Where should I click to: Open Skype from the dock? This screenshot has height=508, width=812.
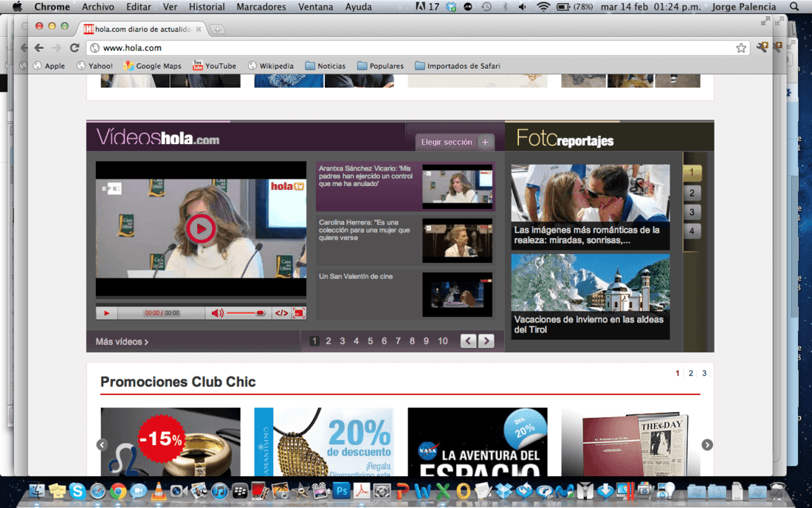point(78,491)
